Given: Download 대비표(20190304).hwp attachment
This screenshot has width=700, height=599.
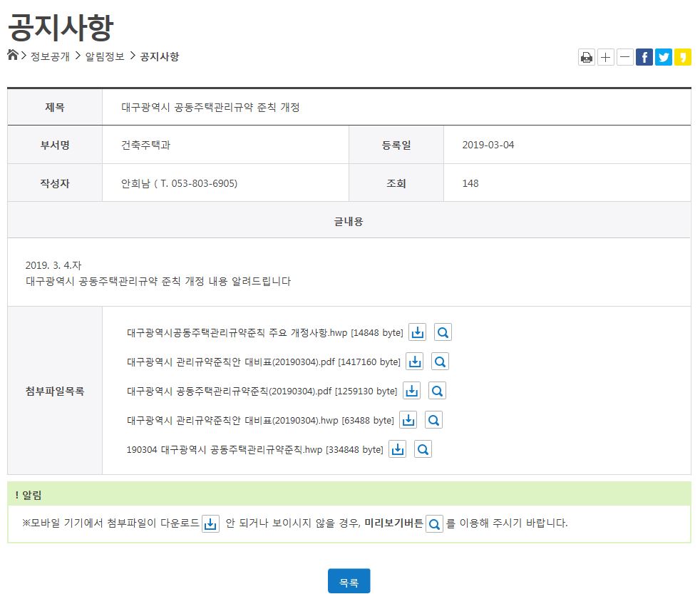Looking at the screenshot, I should tap(408, 420).
